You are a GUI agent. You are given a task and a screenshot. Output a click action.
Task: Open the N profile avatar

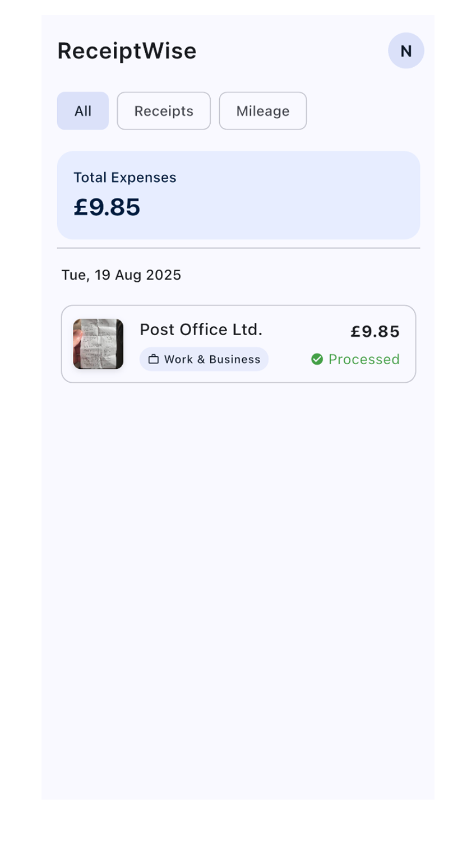[x=406, y=51]
